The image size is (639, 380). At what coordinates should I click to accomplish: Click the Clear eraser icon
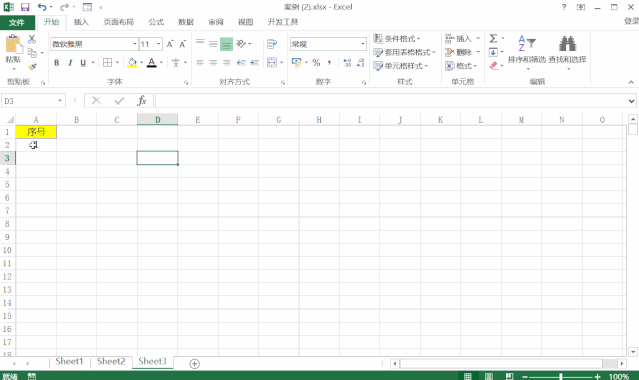point(494,66)
